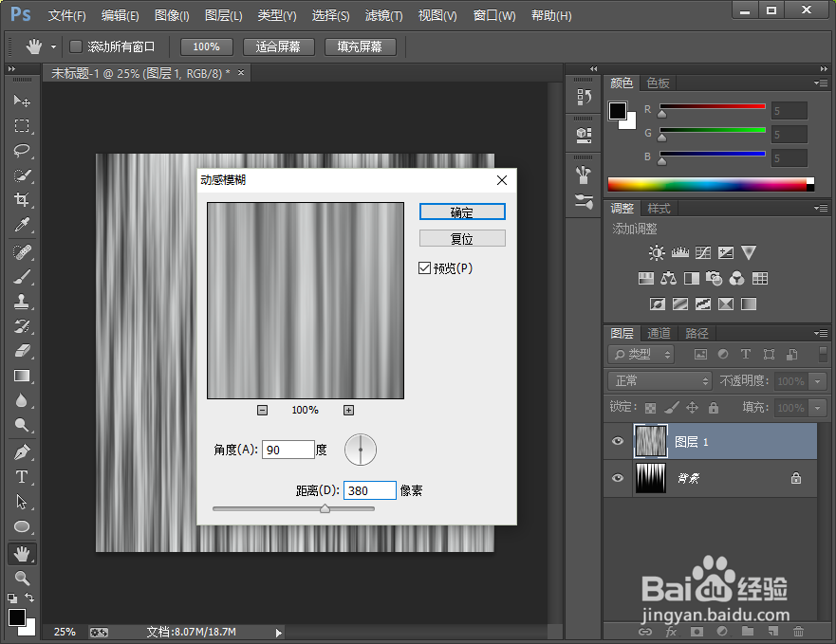Select the Lasso tool

click(x=22, y=151)
